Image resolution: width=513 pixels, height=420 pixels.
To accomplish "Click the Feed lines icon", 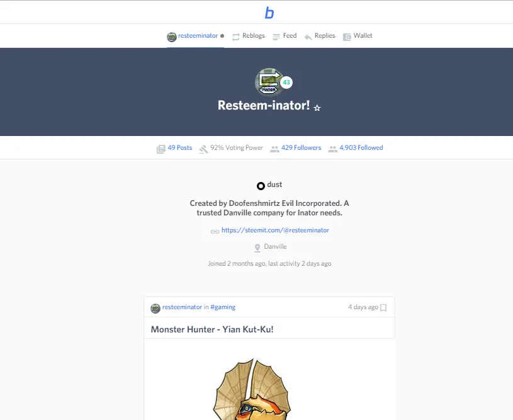I will pos(276,37).
